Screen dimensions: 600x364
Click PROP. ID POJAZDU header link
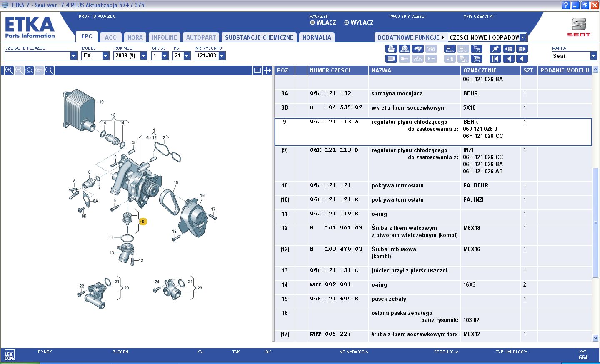[97, 17]
